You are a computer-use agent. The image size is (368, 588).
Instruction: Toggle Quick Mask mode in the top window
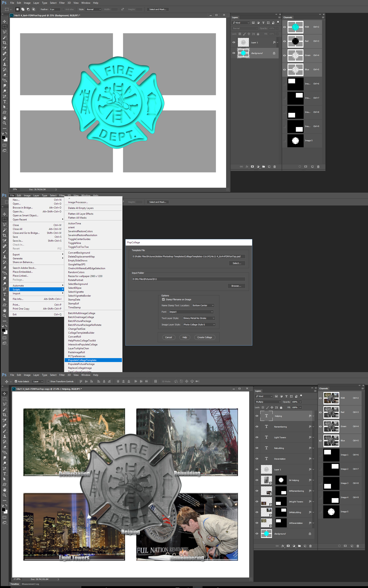[4, 145]
